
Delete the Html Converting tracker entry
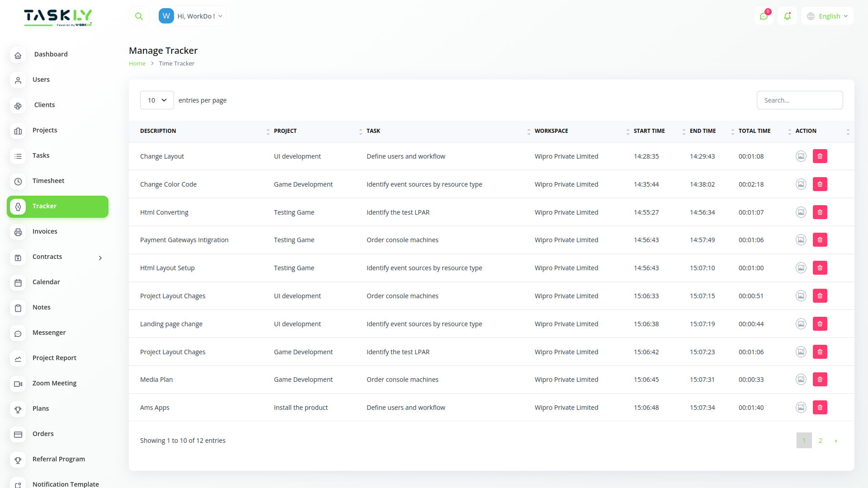(x=820, y=212)
